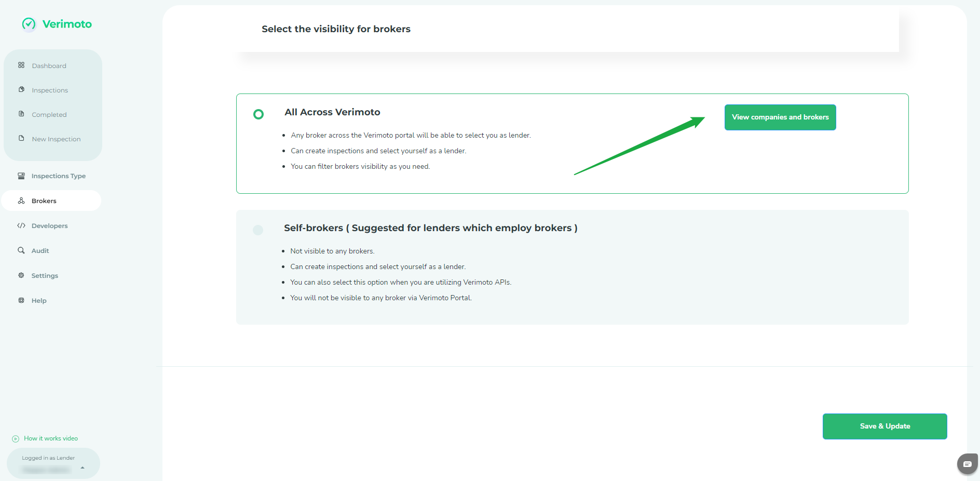Viewport: 980px width, 481px height.
Task: Open Inspections Type in the sidebar
Action: [59, 176]
